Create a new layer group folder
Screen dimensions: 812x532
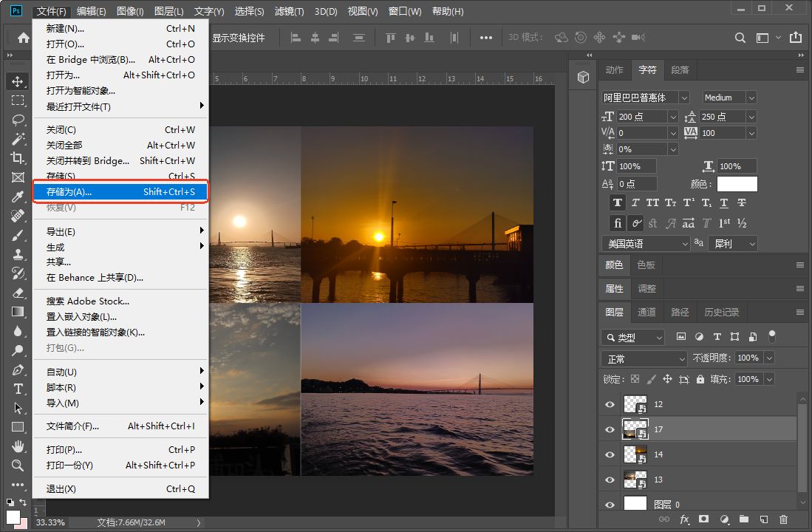(x=744, y=520)
